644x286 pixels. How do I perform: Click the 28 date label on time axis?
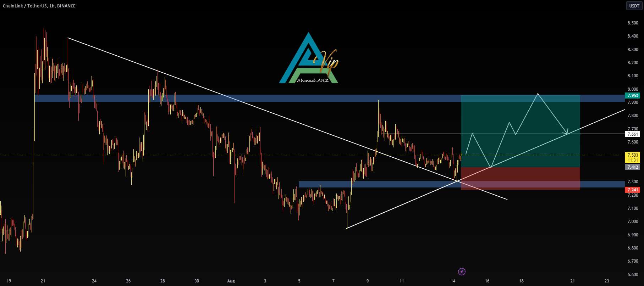click(x=163, y=281)
